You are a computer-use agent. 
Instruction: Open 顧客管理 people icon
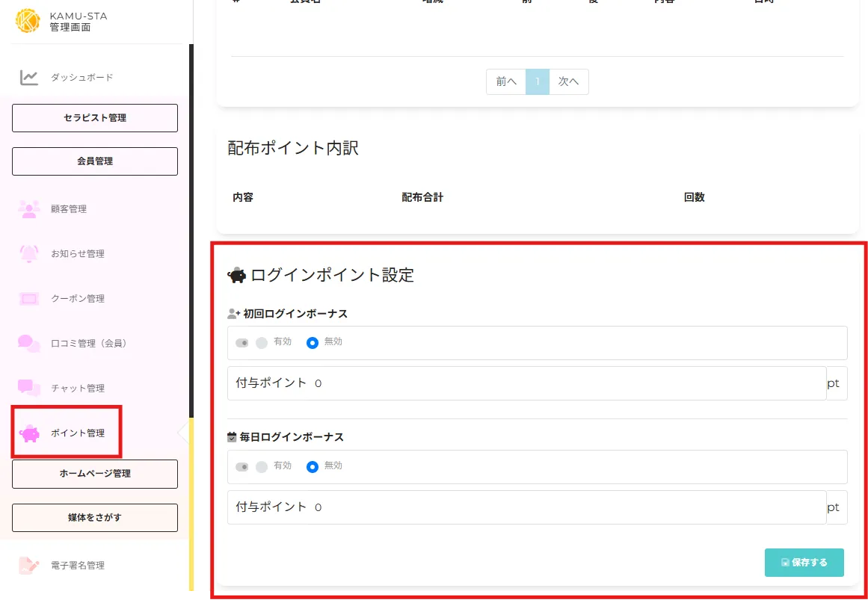tap(29, 209)
